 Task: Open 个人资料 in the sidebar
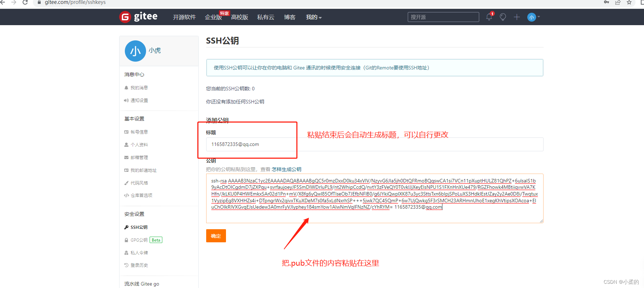pyautogui.click(x=139, y=145)
